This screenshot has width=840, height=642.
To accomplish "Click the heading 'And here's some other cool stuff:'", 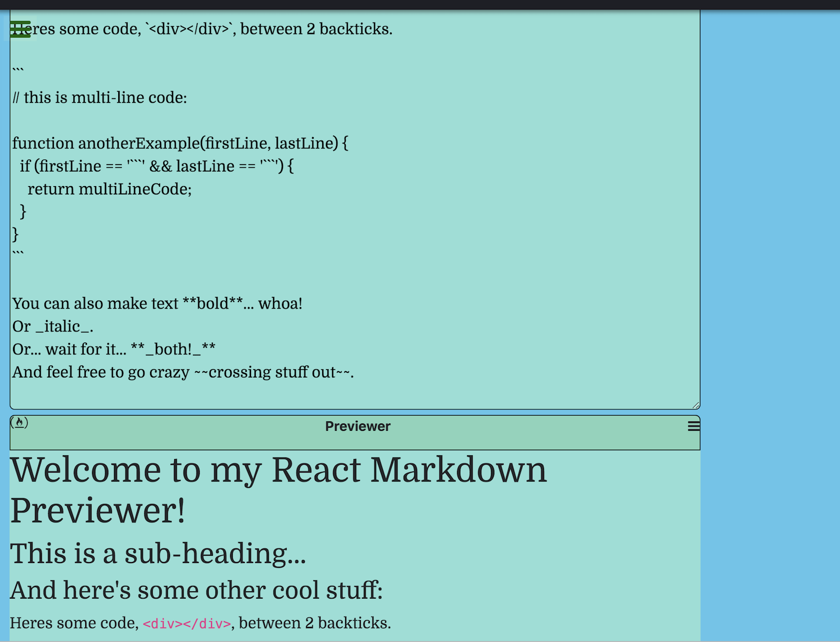I will point(196,590).
